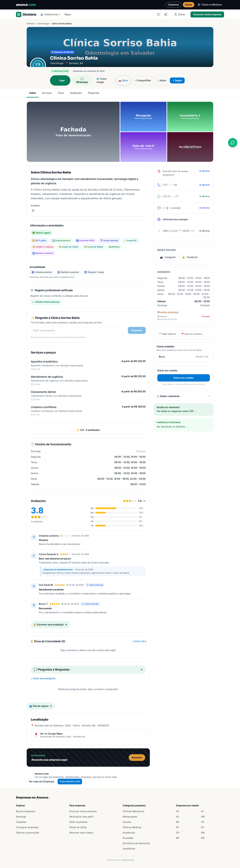Click the address location pin icon
240x868 pixels.
(159, 171)
